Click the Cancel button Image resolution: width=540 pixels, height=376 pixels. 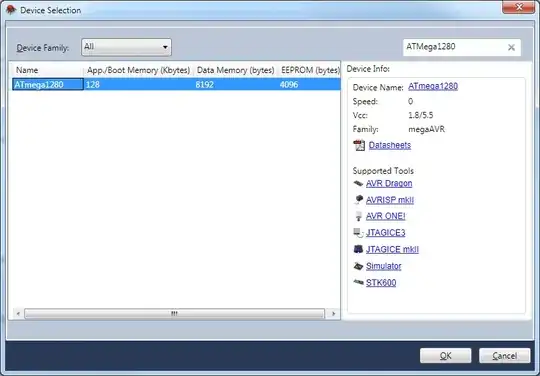(504, 355)
